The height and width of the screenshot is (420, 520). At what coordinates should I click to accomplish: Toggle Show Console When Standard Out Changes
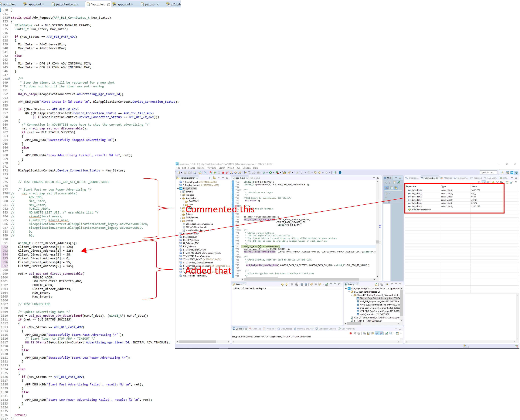click(377, 333)
